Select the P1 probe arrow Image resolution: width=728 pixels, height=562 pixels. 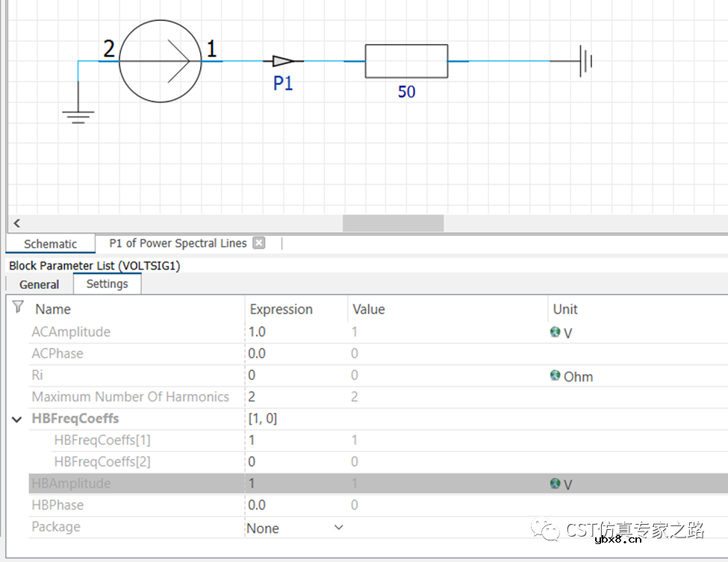284,61
